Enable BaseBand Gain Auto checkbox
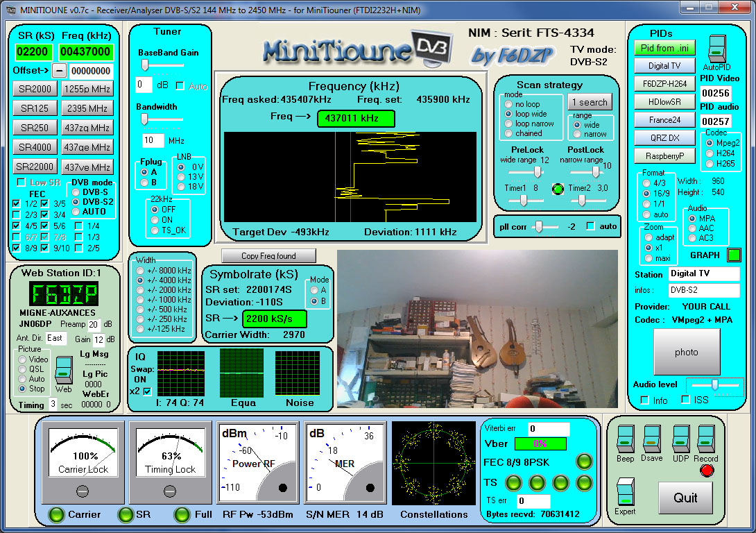The image size is (756, 533). (180, 86)
